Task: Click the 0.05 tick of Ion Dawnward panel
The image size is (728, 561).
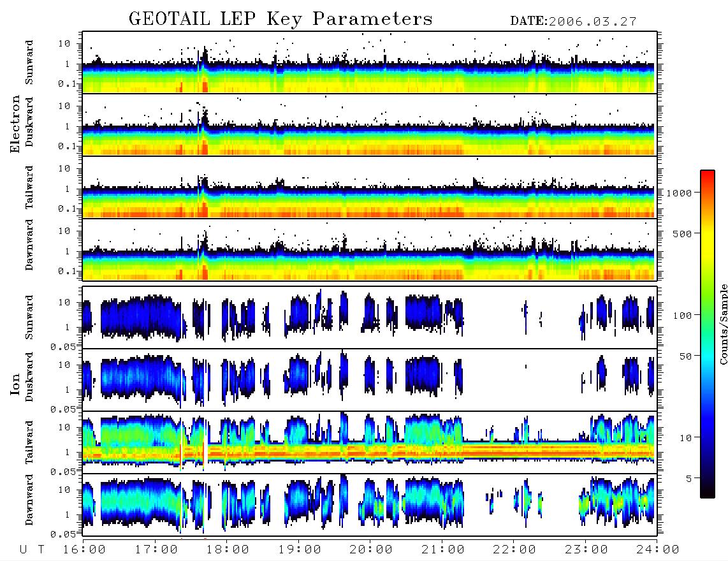Action: tap(63, 534)
